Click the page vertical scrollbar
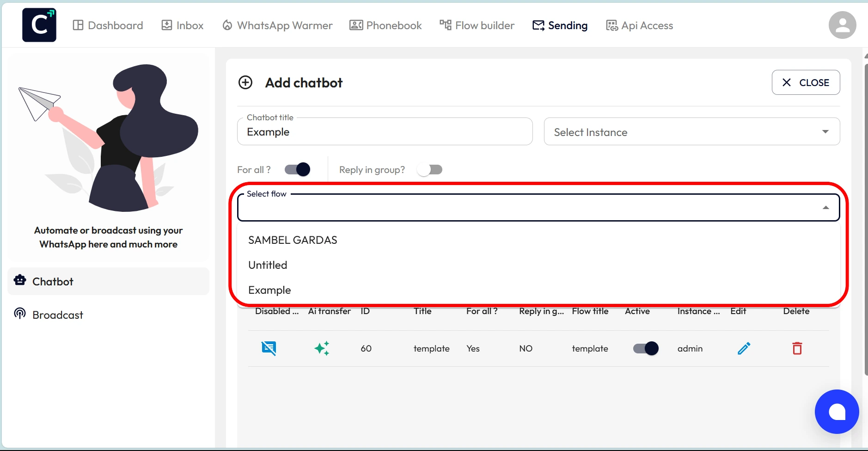Viewport: 868px width, 451px height. [x=866, y=220]
